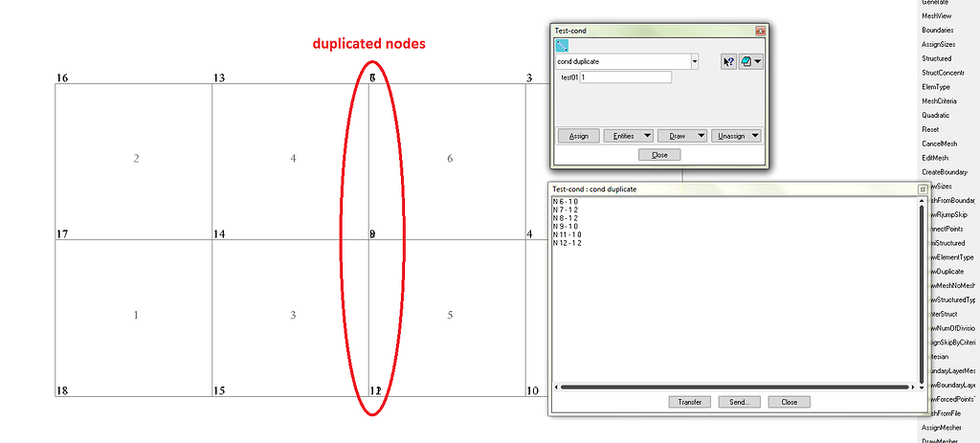
Task: Click node label 15 in the mesh
Action: point(219,391)
